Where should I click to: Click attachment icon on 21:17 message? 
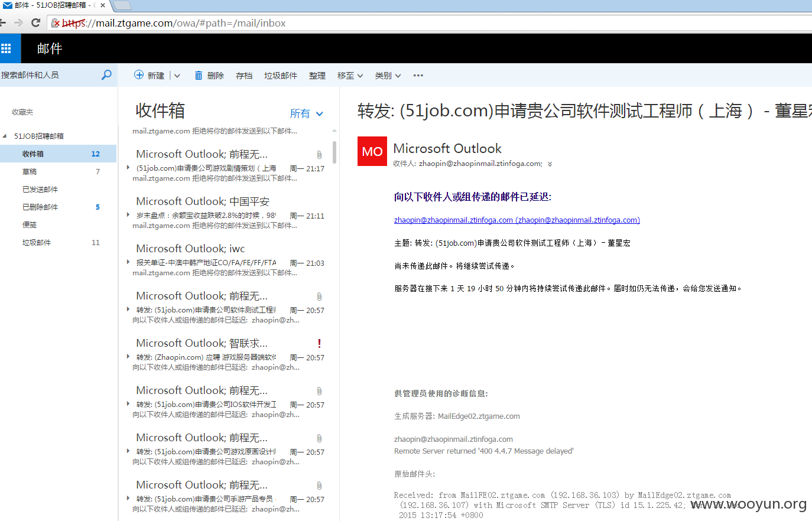tap(319, 155)
